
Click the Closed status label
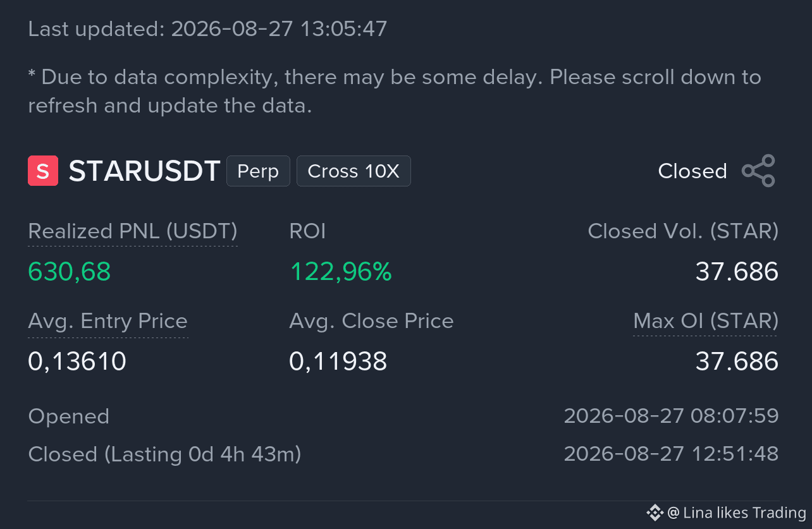692,171
